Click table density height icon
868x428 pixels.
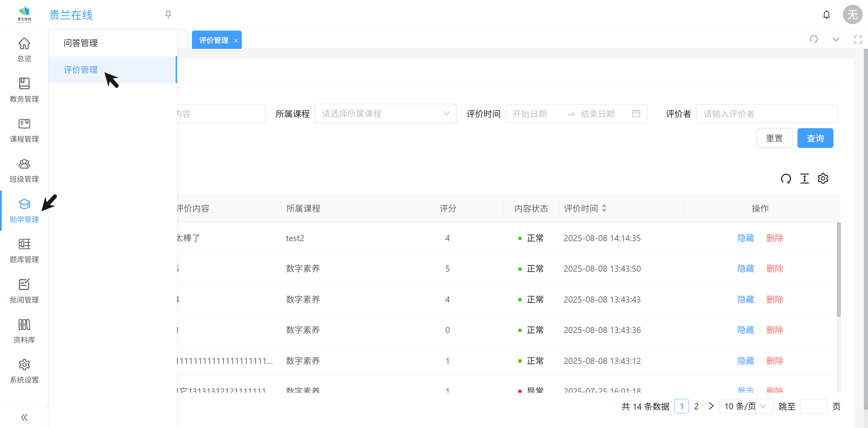tap(805, 178)
